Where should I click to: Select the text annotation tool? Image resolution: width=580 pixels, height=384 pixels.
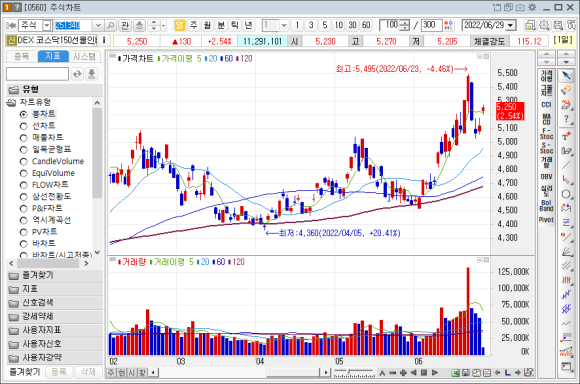[x=566, y=136]
